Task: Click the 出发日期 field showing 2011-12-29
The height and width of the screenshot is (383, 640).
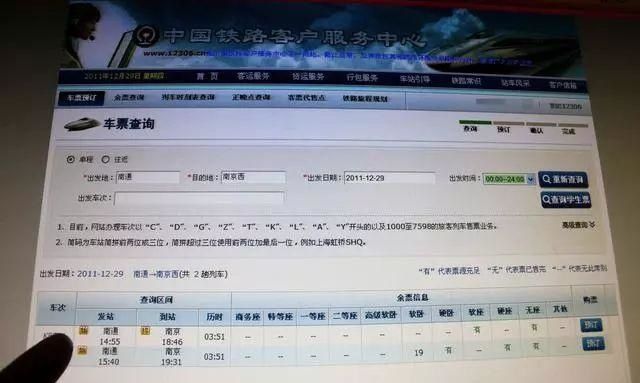Action: click(x=389, y=178)
